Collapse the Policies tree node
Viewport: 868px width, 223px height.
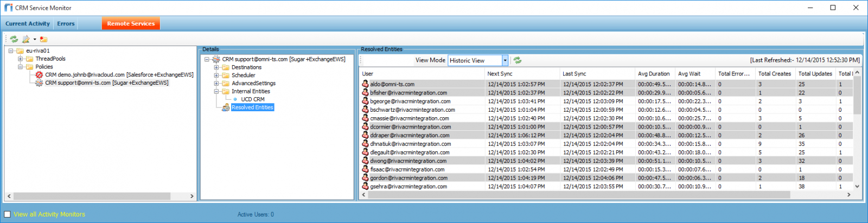(x=20, y=67)
